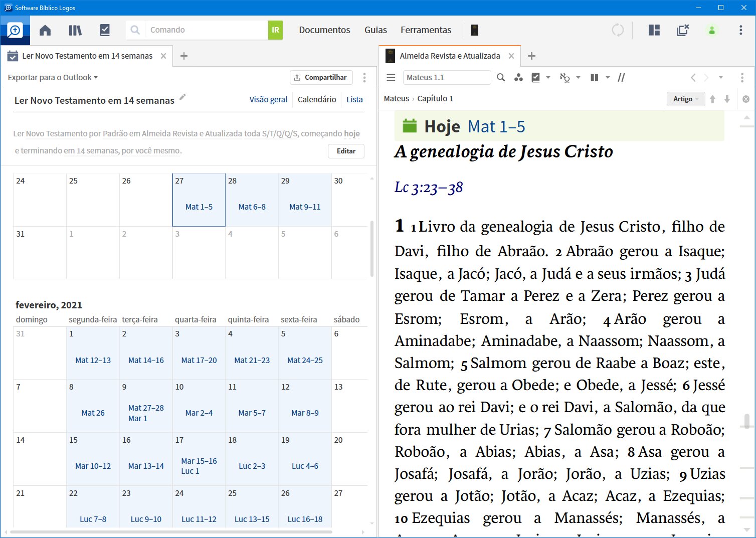Click the forward navigation arrow in Bible panel
The width and height of the screenshot is (756, 538).
706,78
